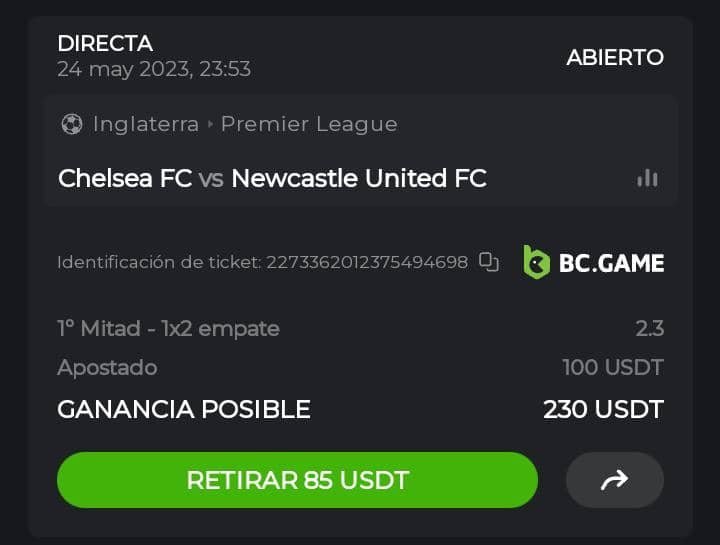Click the 100 USDT staked amount

pos(612,367)
